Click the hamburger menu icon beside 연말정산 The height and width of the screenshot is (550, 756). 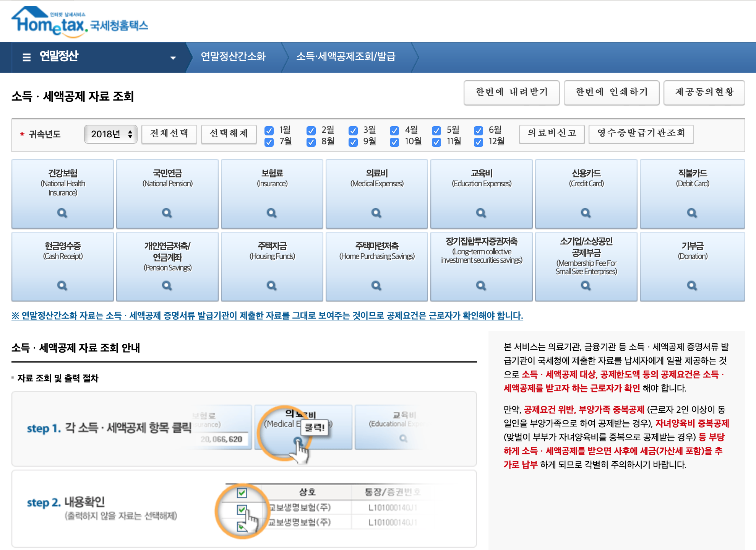27,57
